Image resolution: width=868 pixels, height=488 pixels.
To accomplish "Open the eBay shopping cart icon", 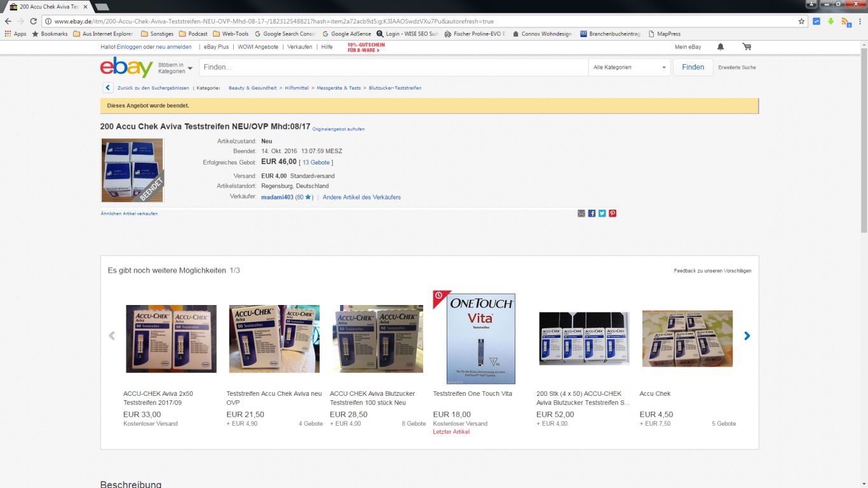I will click(x=747, y=47).
